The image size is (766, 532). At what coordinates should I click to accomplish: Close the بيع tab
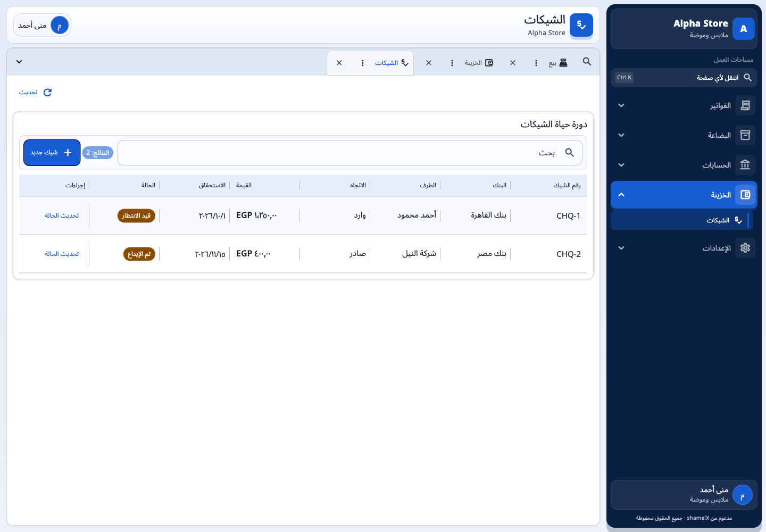click(513, 63)
